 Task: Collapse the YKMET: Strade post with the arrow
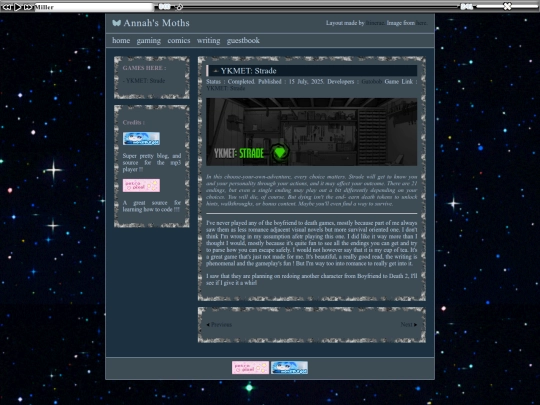point(216,71)
